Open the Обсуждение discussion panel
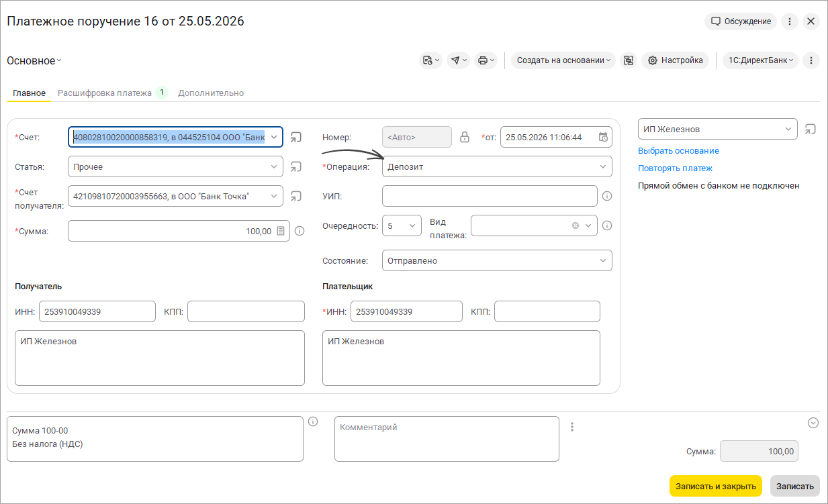Viewport: 828px width, 504px height. click(x=741, y=21)
